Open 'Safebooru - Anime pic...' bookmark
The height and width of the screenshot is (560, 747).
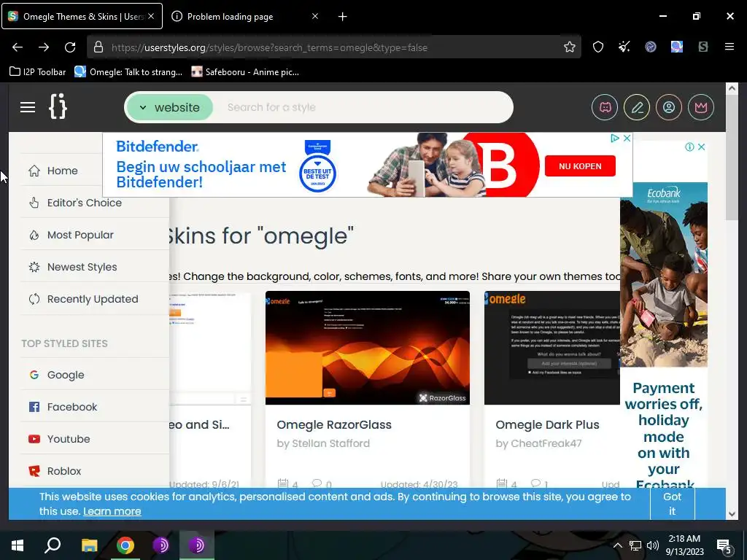click(245, 72)
